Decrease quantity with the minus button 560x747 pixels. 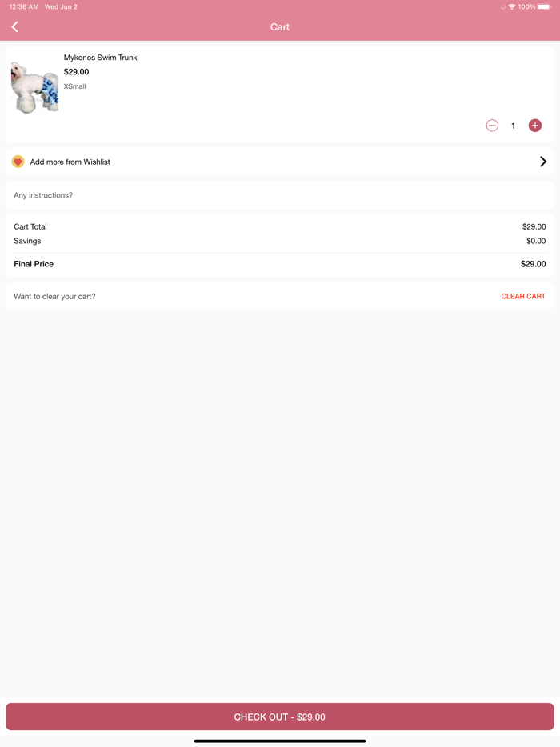click(x=492, y=126)
